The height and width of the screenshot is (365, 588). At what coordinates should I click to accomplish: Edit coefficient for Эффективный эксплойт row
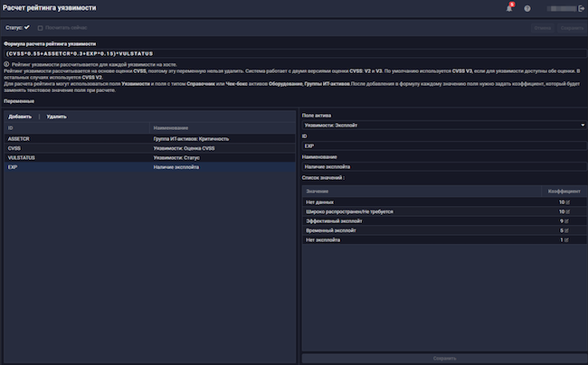pos(568,220)
